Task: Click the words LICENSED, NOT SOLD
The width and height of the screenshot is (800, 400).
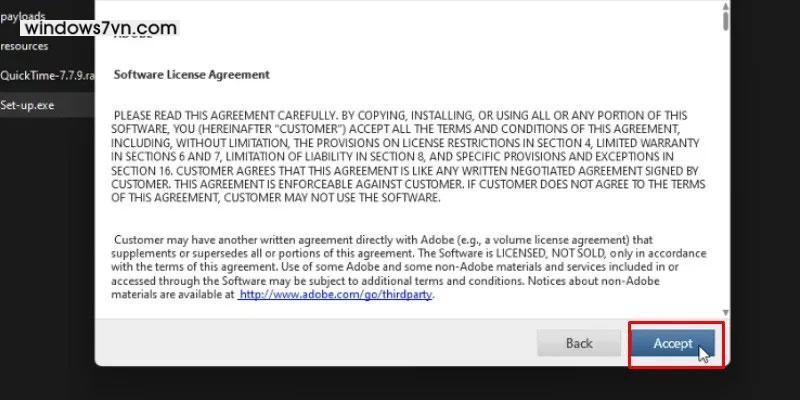Action: click(x=551, y=253)
